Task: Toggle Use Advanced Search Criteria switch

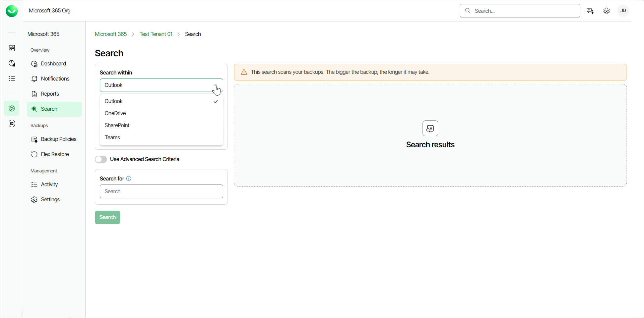Action: pos(101,159)
